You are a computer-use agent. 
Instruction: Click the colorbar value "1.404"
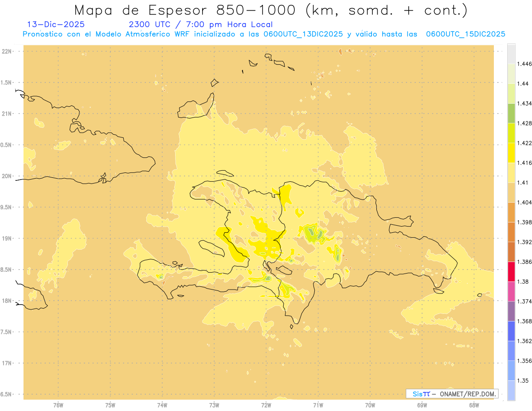pos(524,202)
